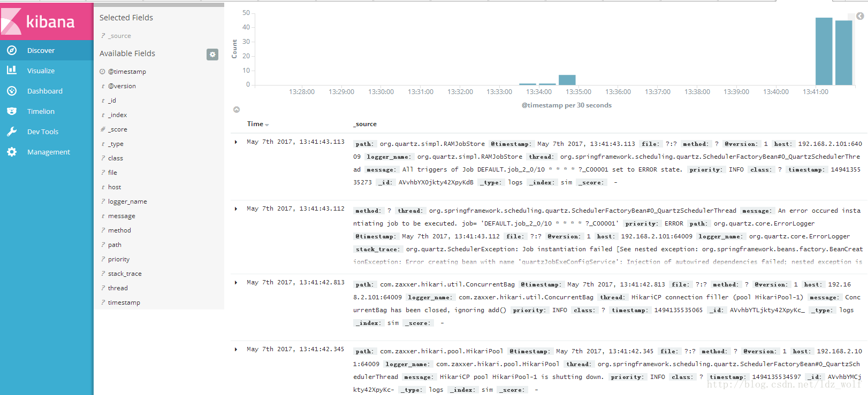The width and height of the screenshot is (868, 395).
Task: Open the Visualize bar chart icon
Action: click(x=12, y=71)
